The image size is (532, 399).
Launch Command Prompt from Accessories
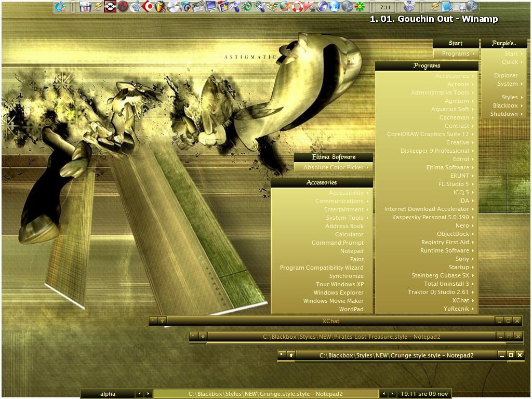pos(322,243)
